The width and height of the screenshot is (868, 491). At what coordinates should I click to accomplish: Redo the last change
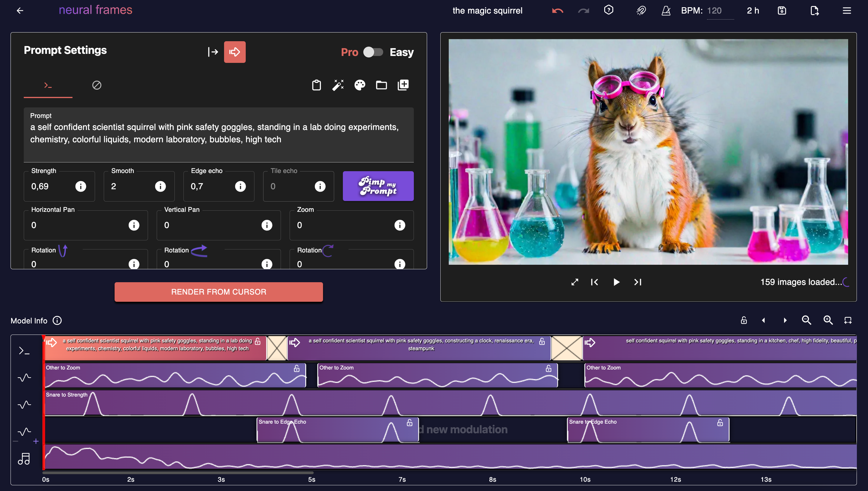583,11
